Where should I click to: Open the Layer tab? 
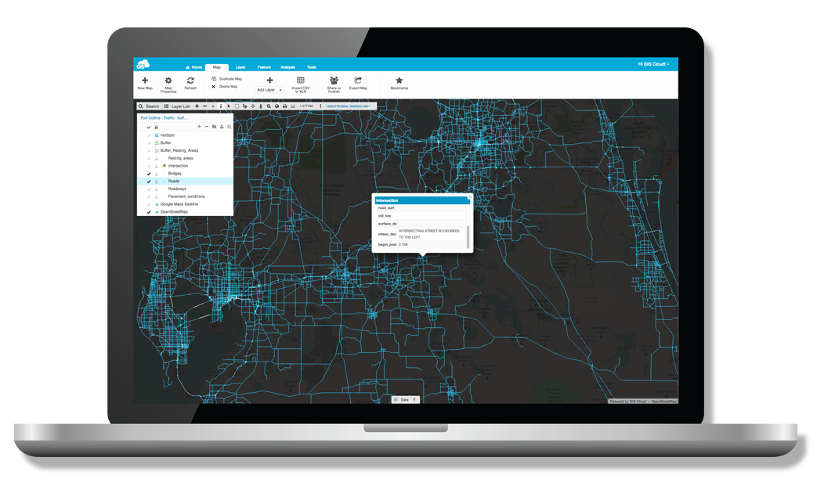240,67
